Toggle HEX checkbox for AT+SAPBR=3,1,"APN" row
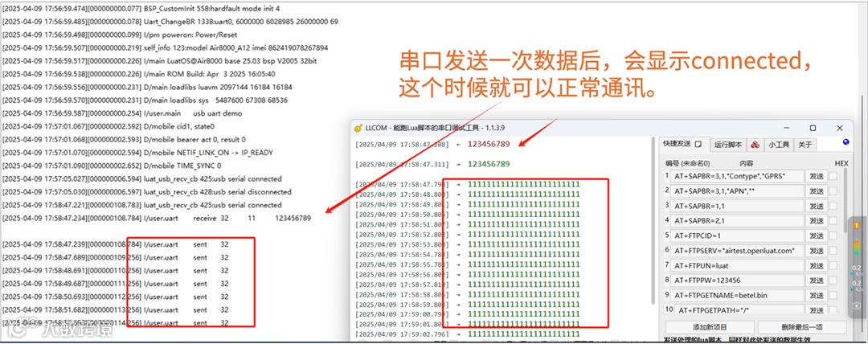This screenshot has width=868, height=344. point(833,191)
